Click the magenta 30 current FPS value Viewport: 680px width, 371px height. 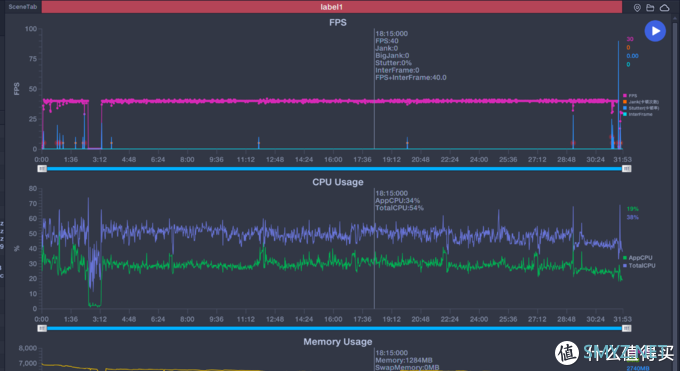point(630,39)
